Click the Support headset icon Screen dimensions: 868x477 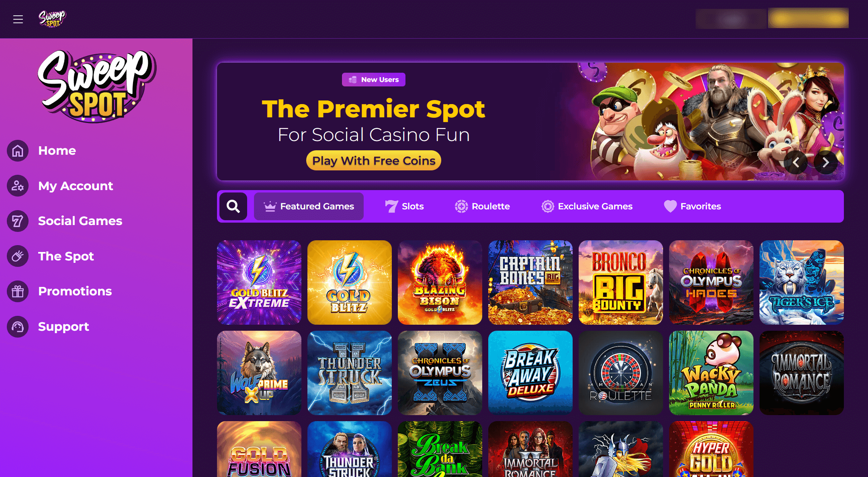(x=18, y=326)
